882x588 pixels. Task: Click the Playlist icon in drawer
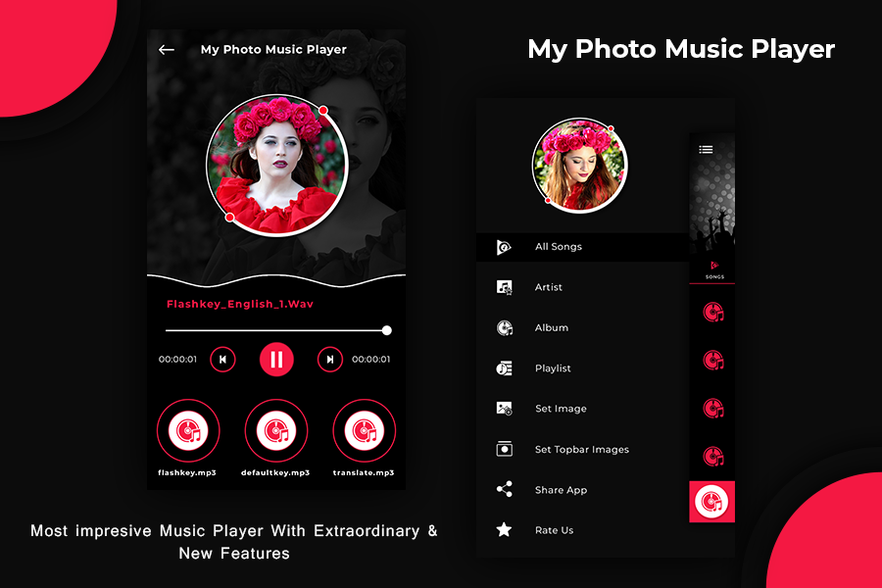click(504, 368)
